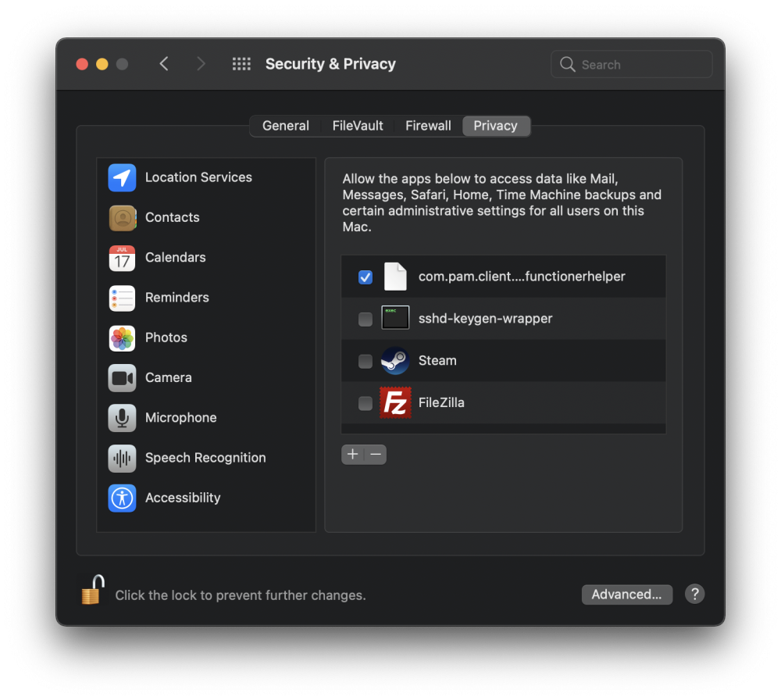
Task: Switch to the FileVault tab
Action: click(x=358, y=126)
